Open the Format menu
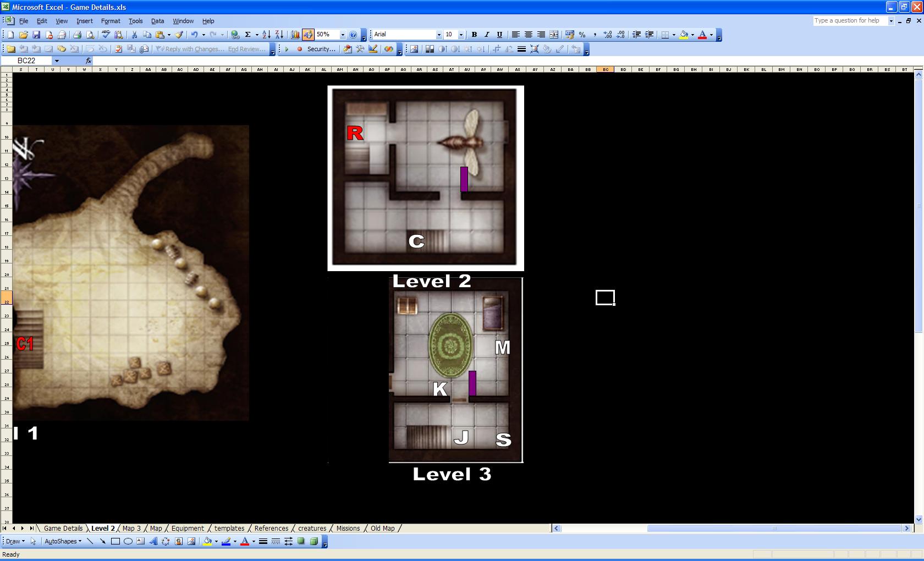The width and height of the screenshot is (924, 561). coord(111,21)
